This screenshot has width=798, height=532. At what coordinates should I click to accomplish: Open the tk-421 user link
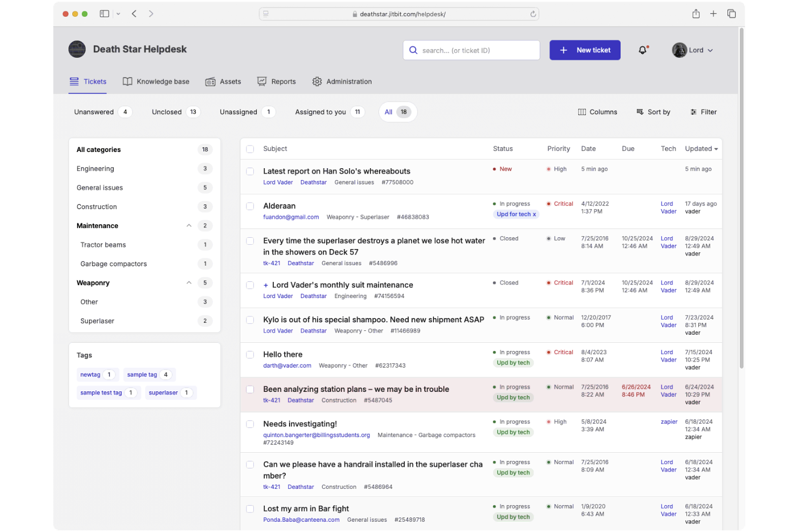pos(272,263)
